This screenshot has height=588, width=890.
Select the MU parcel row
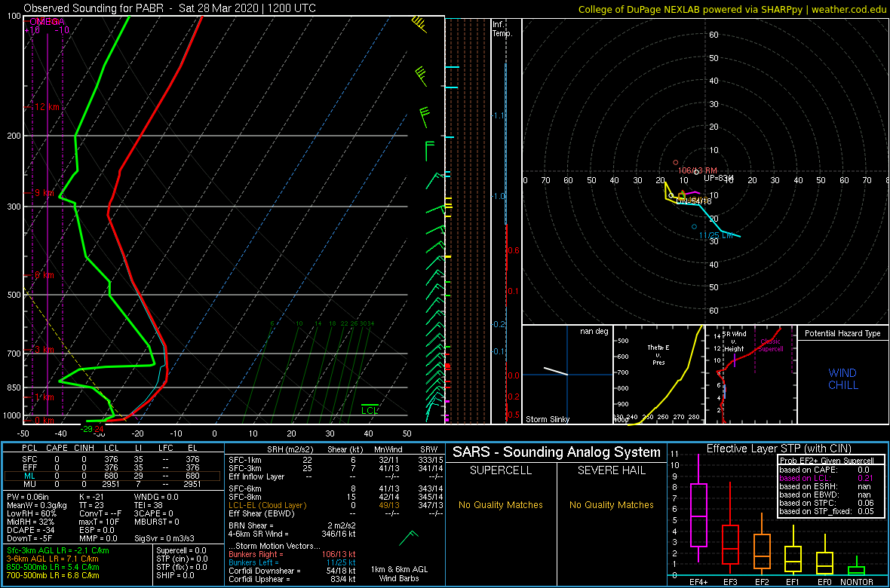tap(112, 485)
